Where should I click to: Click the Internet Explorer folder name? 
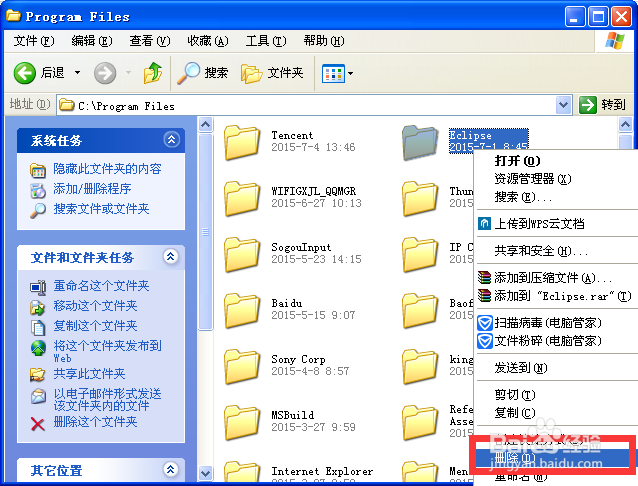tap(322, 471)
